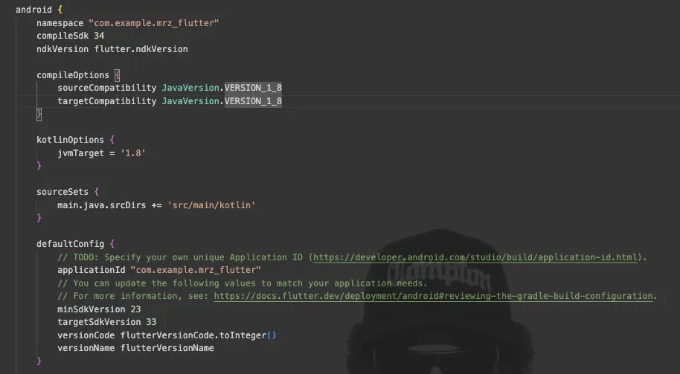Click the opening brace after compileOptions
The image size is (680, 374).
pyautogui.click(x=117, y=75)
